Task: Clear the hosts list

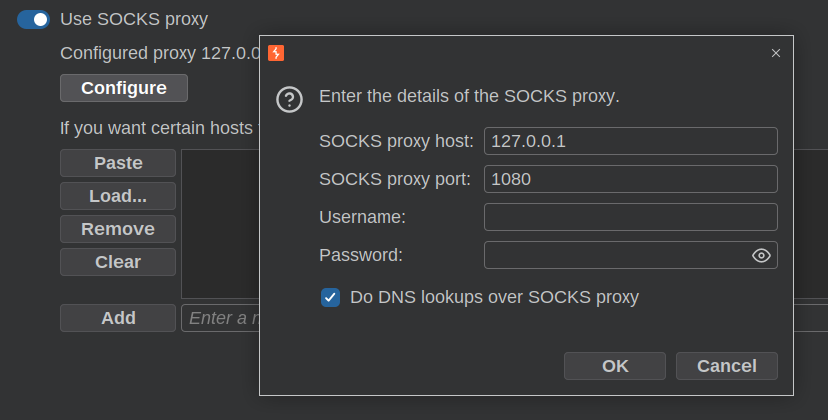Action: pos(118,262)
